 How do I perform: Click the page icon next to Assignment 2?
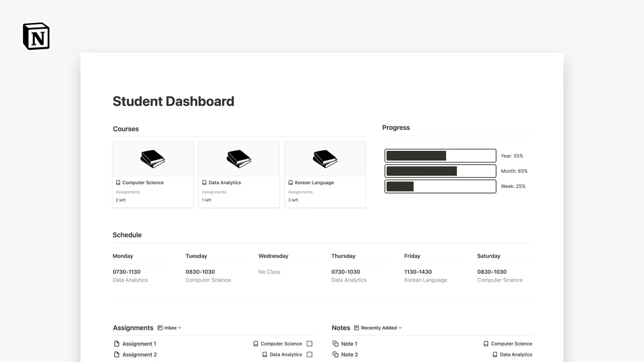click(x=117, y=354)
